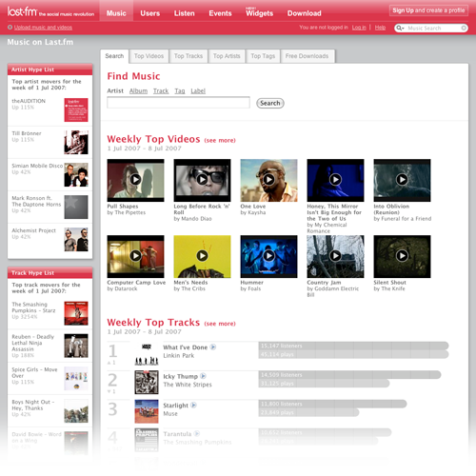The width and height of the screenshot is (476, 476).
Task: Open the Help link
Action: tap(380, 28)
